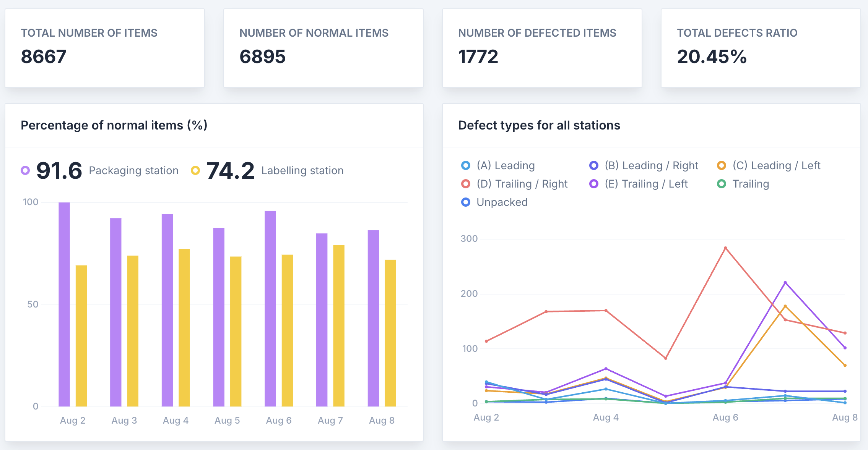Screen dimensions: 868x450
Task: Click the purple Packaging bar for Aug 3
Action: pos(116,312)
